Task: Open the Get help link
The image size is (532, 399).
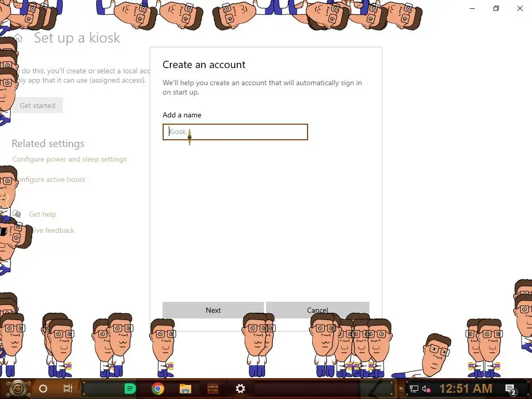Action: [43, 214]
